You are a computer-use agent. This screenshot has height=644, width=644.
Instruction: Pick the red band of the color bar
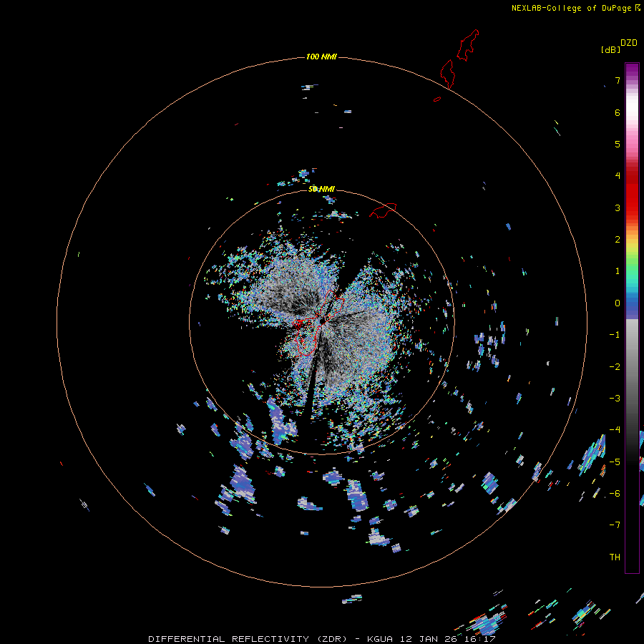pos(632,197)
